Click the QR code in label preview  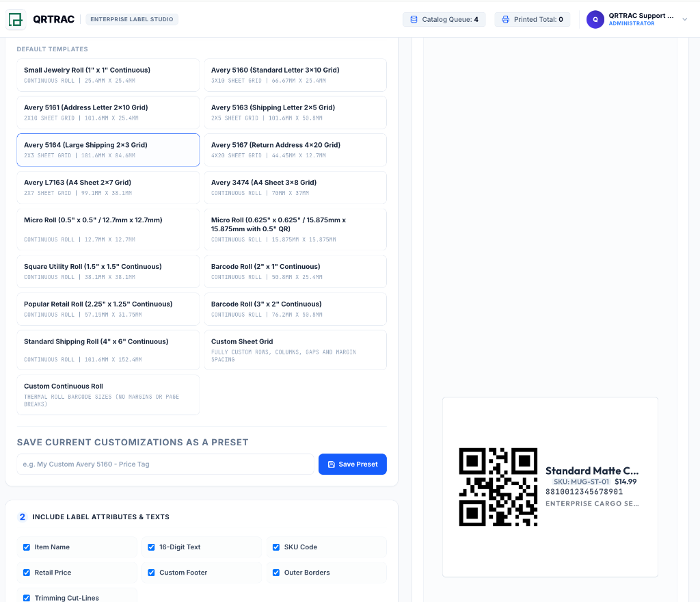pyautogui.click(x=498, y=487)
